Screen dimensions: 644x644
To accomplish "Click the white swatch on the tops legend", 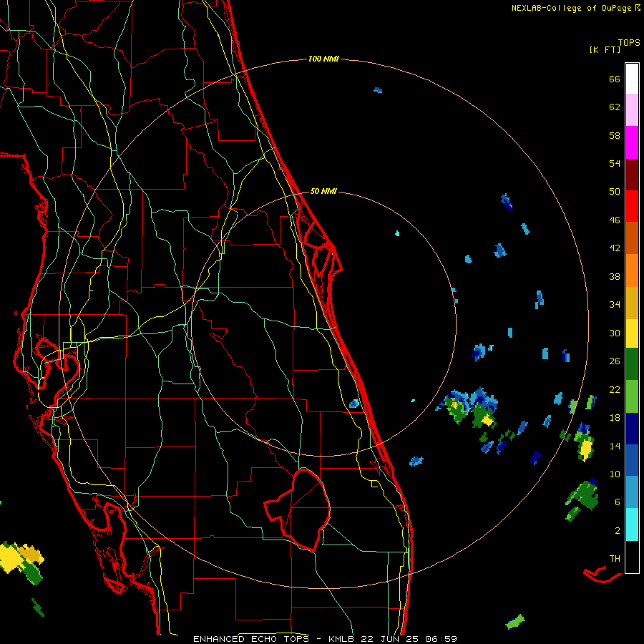I will [x=632, y=79].
